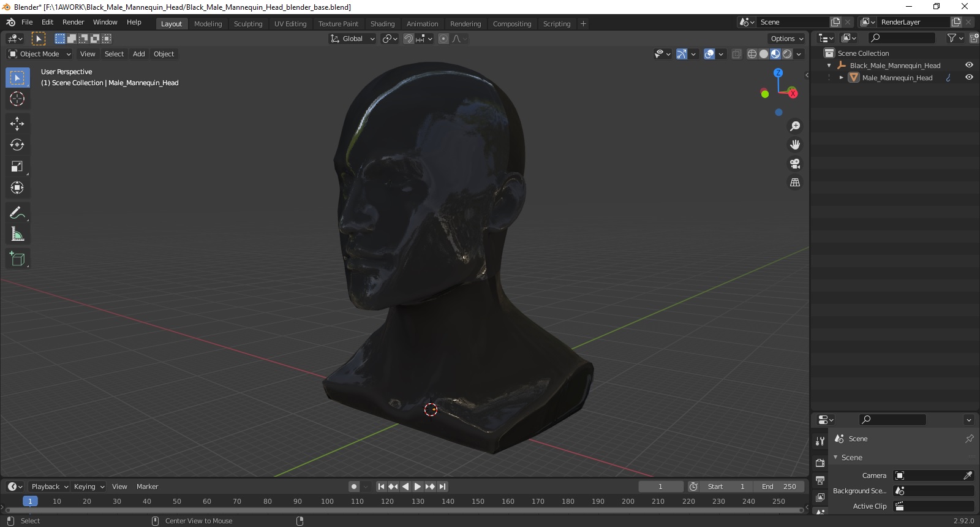Open the Tool properties tab icon
The height and width of the screenshot is (527, 980).
tap(820, 441)
